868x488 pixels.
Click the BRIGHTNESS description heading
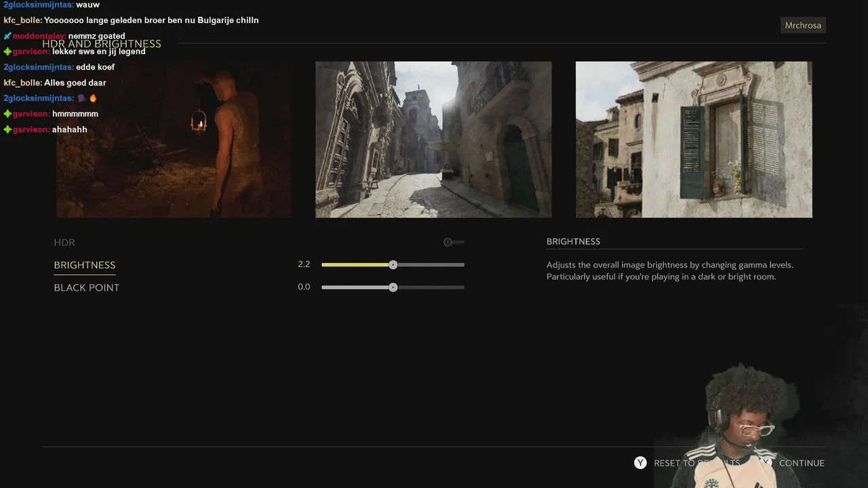pos(573,241)
